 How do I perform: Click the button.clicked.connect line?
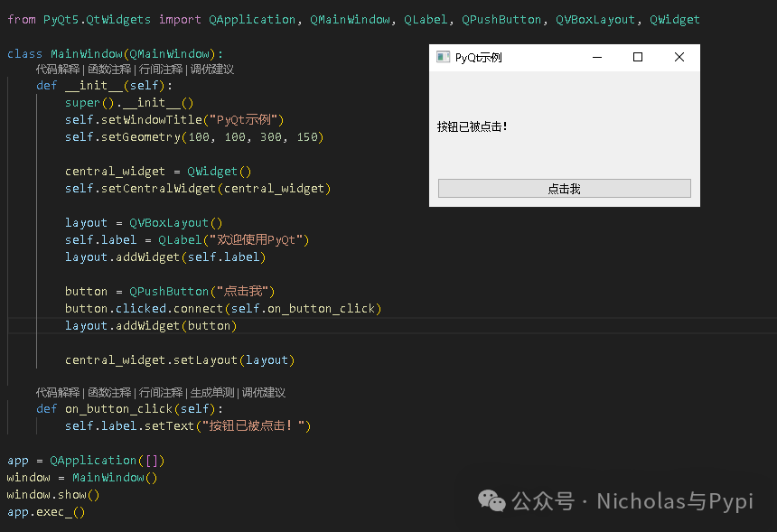point(223,309)
